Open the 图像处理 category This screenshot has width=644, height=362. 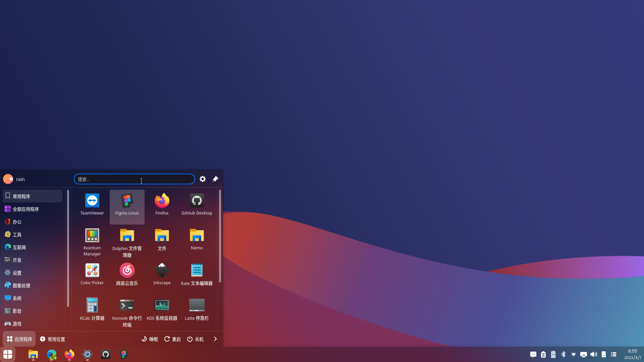tap(33, 285)
